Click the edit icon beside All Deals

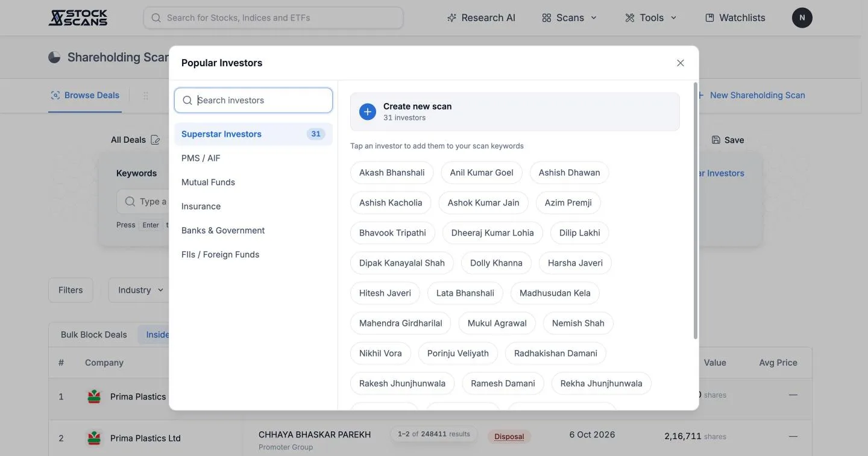tap(156, 140)
